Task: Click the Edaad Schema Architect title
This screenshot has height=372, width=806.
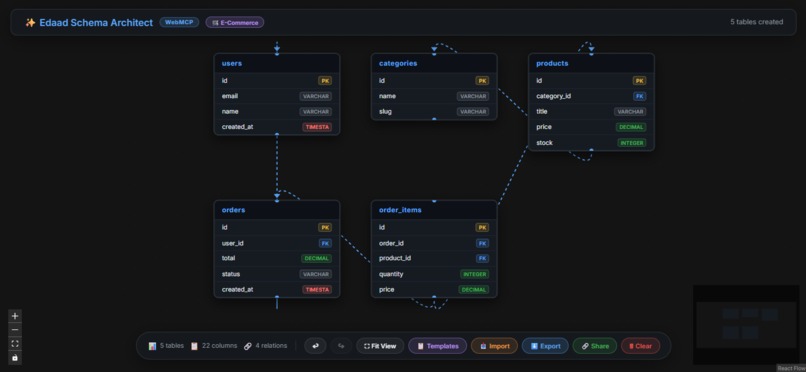Action: tap(96, 23)
